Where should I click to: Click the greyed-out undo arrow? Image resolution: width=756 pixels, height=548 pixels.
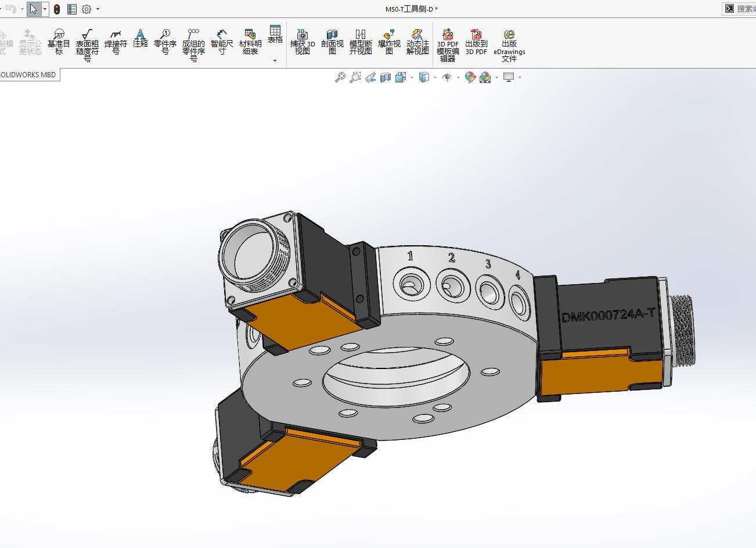click(x=10, y=9)
